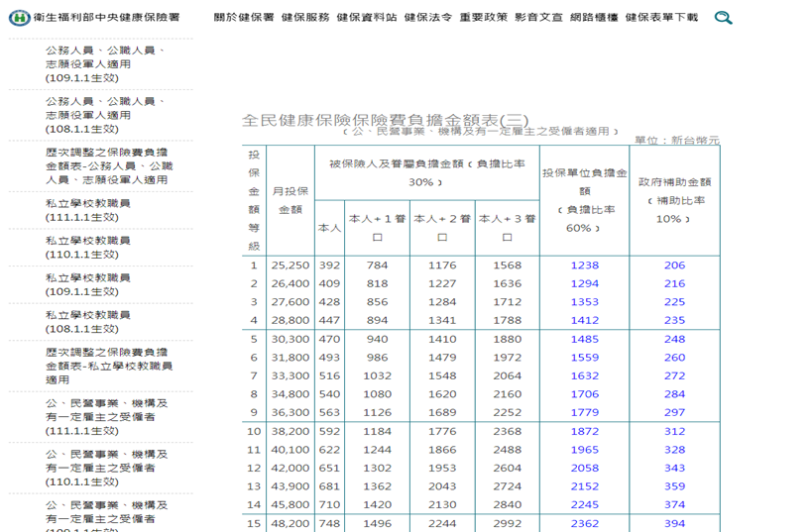Viewport: 812px width, 532px height.
Task: Open the search magnifier icon
Action: pos(724,18)
